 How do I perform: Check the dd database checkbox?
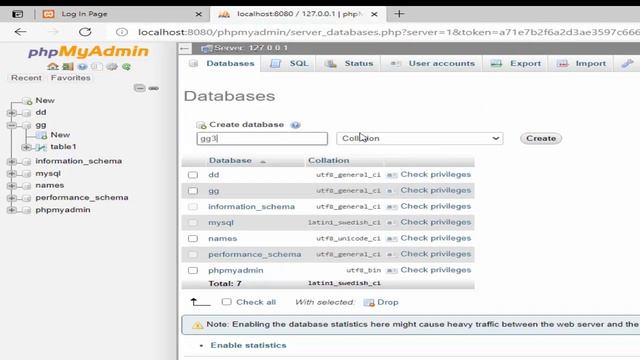pos(193,175)
